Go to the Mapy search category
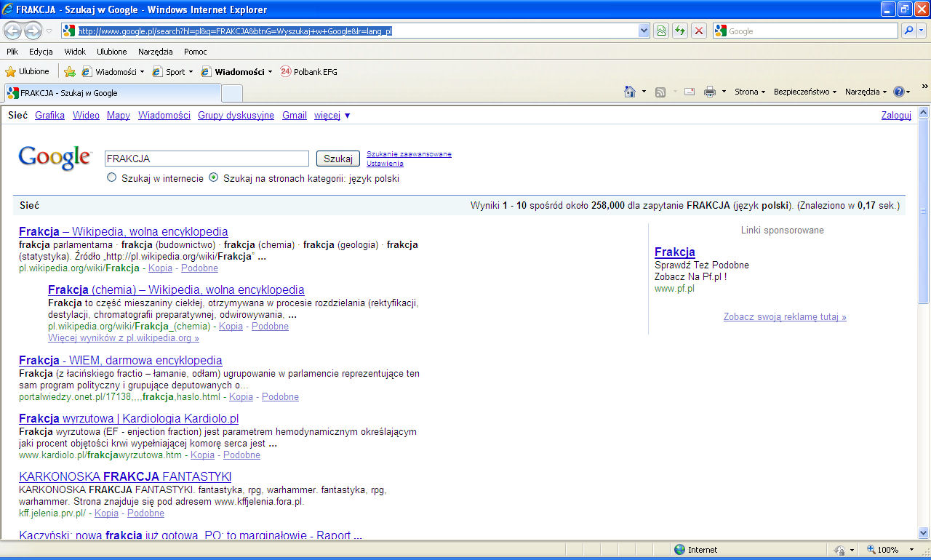 pos(119,115)
